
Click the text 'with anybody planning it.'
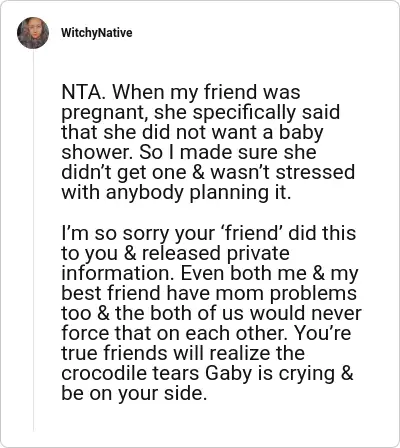176,193
